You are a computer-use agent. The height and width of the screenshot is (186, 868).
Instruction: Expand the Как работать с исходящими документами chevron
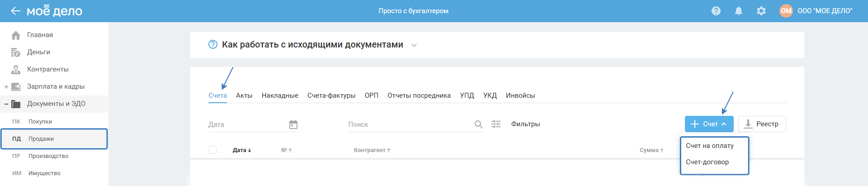(414, 45)
